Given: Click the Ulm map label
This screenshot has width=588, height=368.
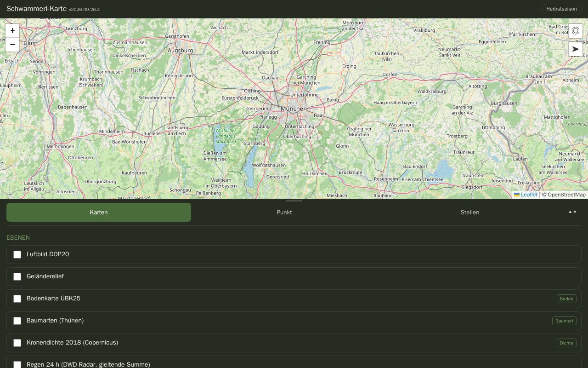Looking at the screenshot, I should pos(29,43).
